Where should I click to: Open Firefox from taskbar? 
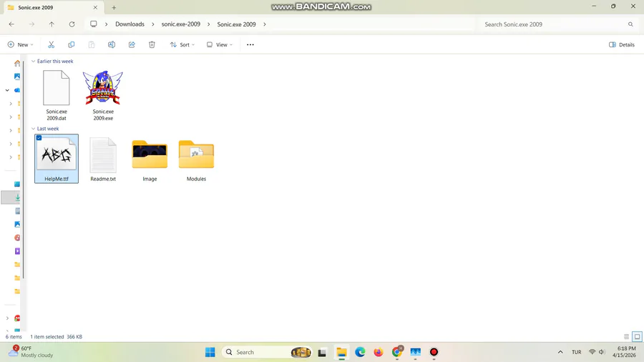click(379, 352)
